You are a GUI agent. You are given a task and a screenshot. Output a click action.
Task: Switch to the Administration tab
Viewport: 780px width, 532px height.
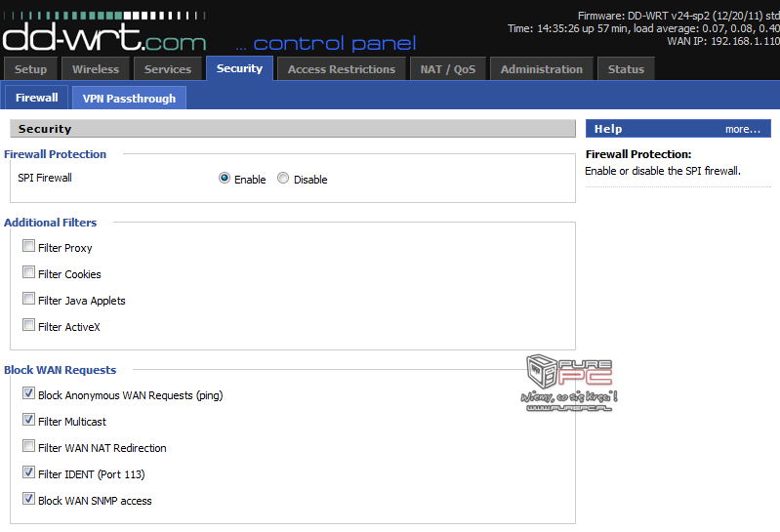click(541, 69)
